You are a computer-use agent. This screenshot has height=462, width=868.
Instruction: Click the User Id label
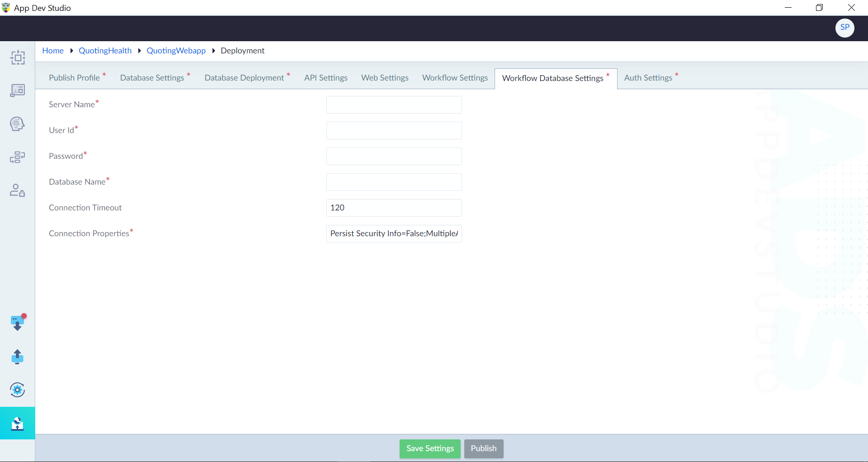[x=61, y=130]
